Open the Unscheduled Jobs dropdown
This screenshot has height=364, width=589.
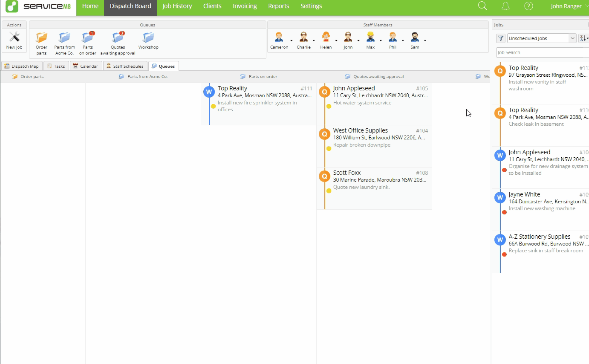pos(542,38)
